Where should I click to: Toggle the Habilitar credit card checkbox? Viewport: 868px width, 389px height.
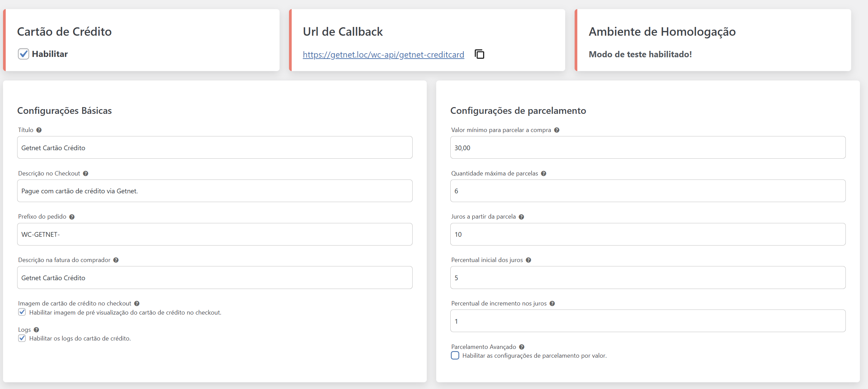23,54
